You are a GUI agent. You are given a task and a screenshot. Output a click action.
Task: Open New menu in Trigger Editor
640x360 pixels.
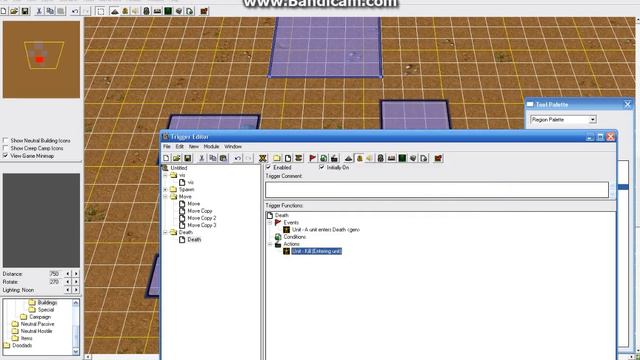click(x=193, y=147)
